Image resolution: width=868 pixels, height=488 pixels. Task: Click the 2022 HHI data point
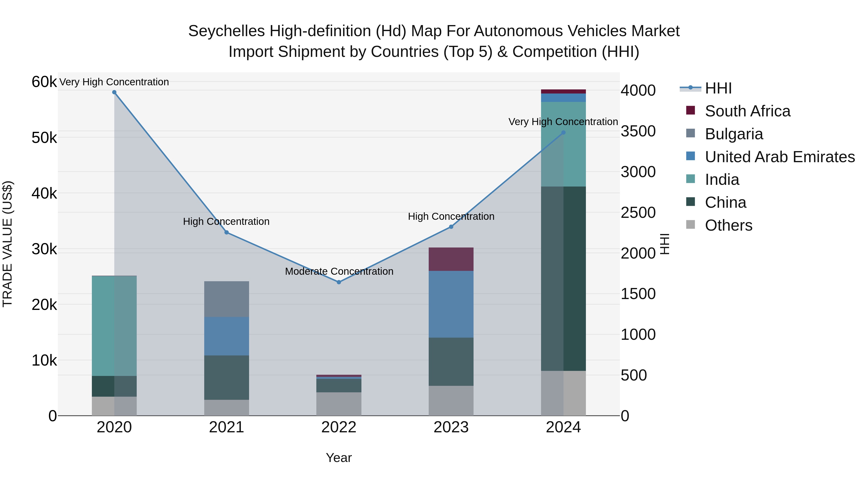tap(339, 282)
